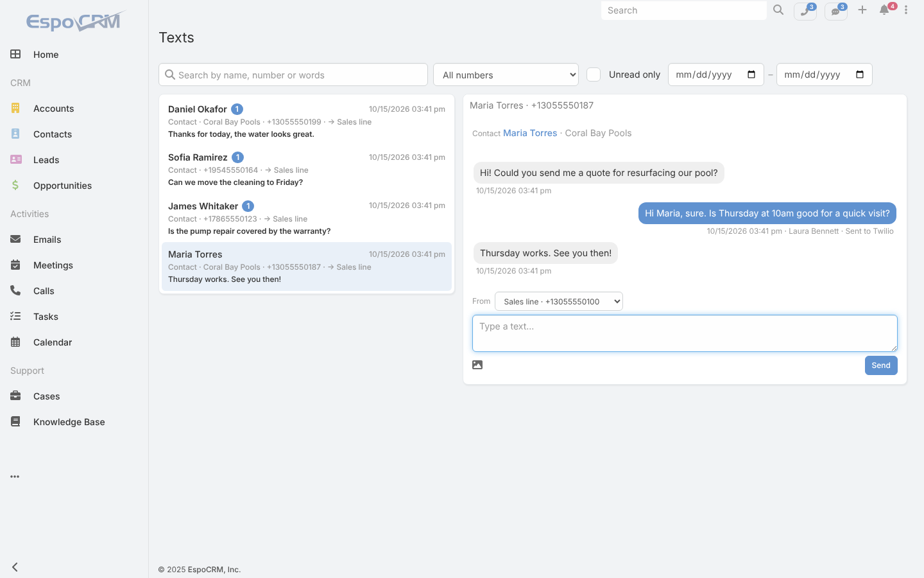Screen dimensions: 924x578
Task: Toggle the Unread only checkbox
Action: (594, 74)
